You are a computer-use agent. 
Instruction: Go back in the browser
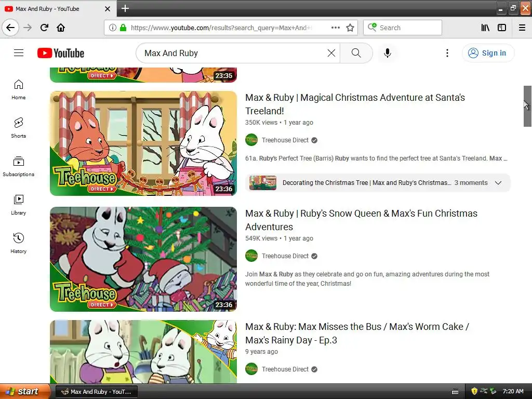click(x=10, y=28)
